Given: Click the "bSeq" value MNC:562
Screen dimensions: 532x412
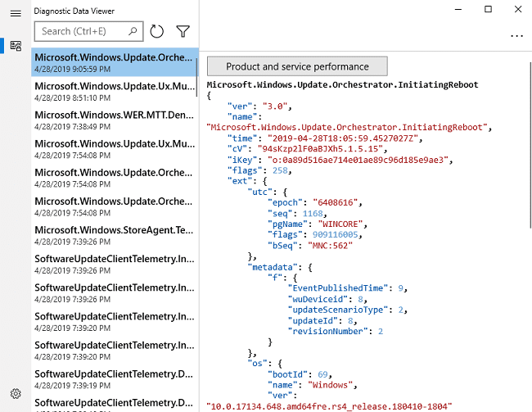Looking at the screenshot, I should click(330, 246).
